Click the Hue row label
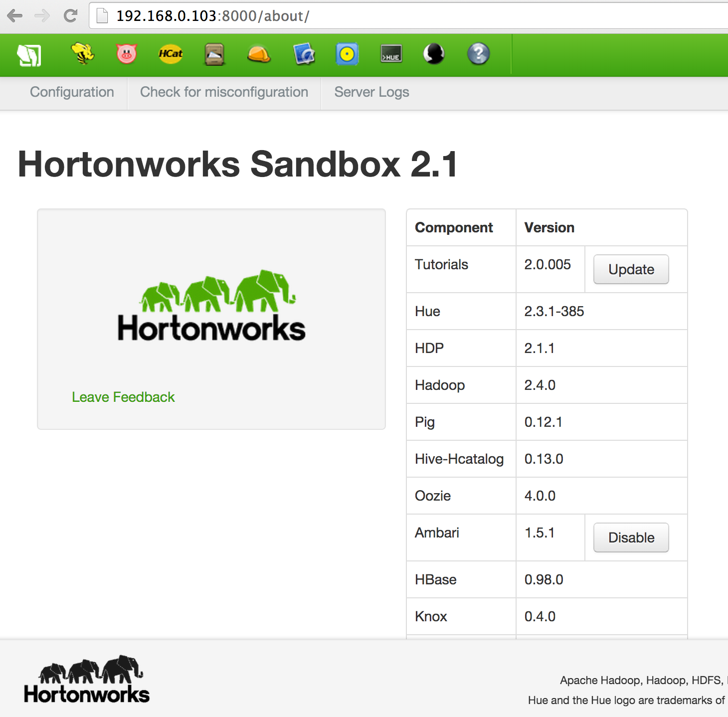The height and width of the screenshot is (717, 728). point(427,311)
